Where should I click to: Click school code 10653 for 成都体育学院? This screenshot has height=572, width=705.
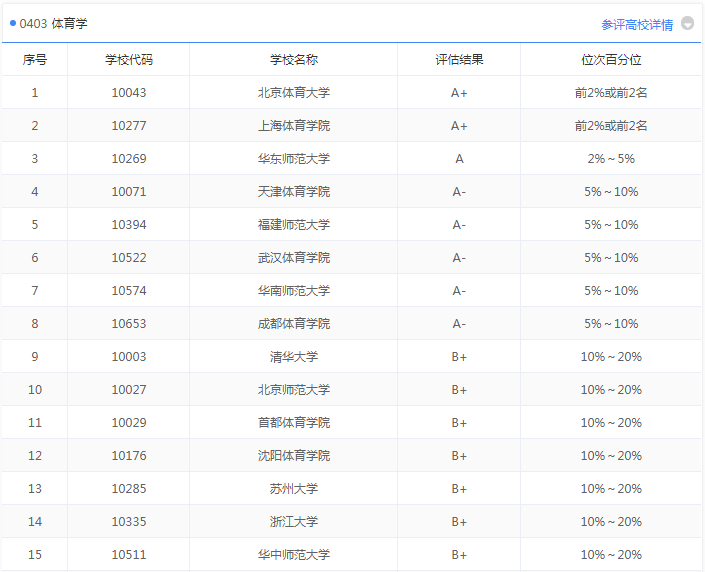(129, 324)
